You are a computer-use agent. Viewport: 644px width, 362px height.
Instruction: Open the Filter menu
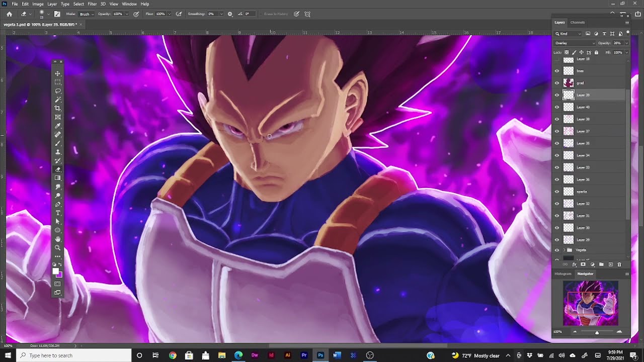[92, 4]
